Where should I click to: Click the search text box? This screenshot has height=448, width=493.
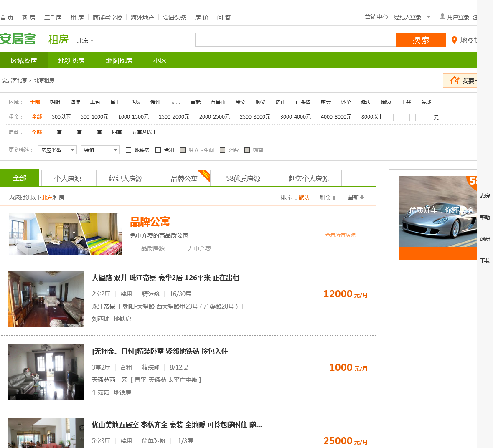[295, 40]
